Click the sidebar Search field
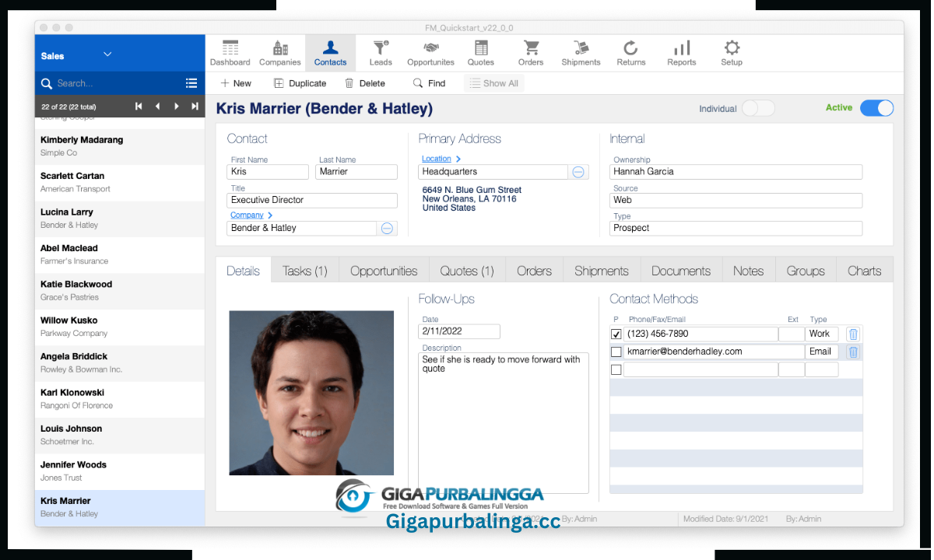Image resolution: width=934 pixels, height=560 pixels. pyautogui.click(x=117, y=83)
